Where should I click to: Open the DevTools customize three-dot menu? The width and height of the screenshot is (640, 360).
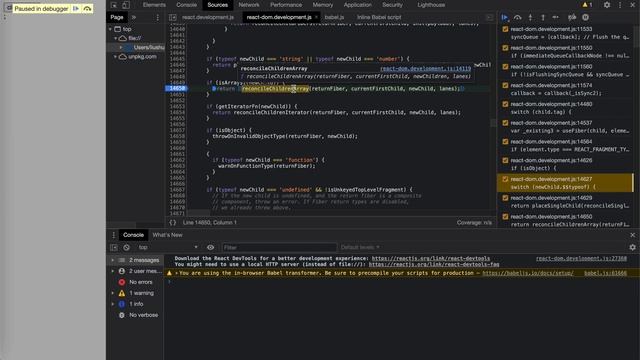620,5
